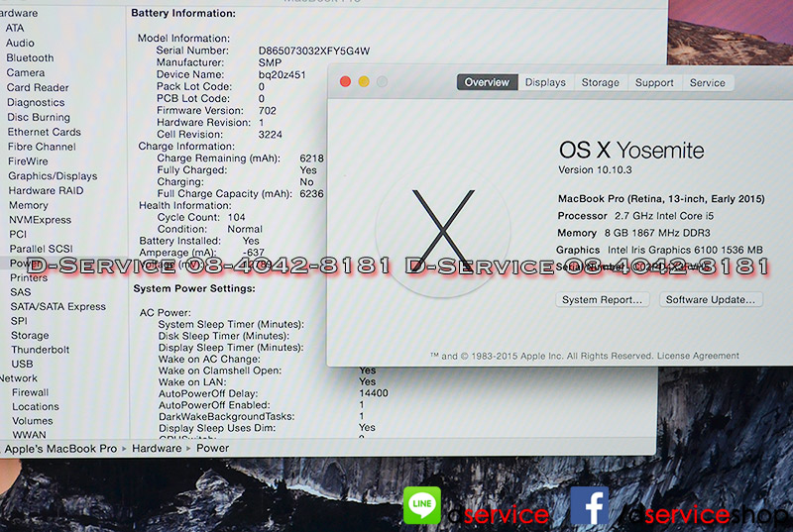Open the Displays tab
The height and width of the screenshot is (532, 793).
[545, 82]
